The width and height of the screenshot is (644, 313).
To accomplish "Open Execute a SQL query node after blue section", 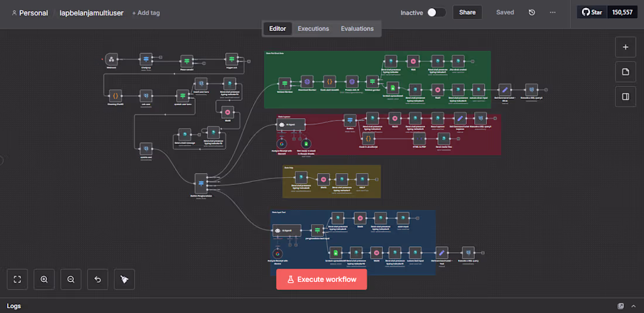I will coord(468,253).
